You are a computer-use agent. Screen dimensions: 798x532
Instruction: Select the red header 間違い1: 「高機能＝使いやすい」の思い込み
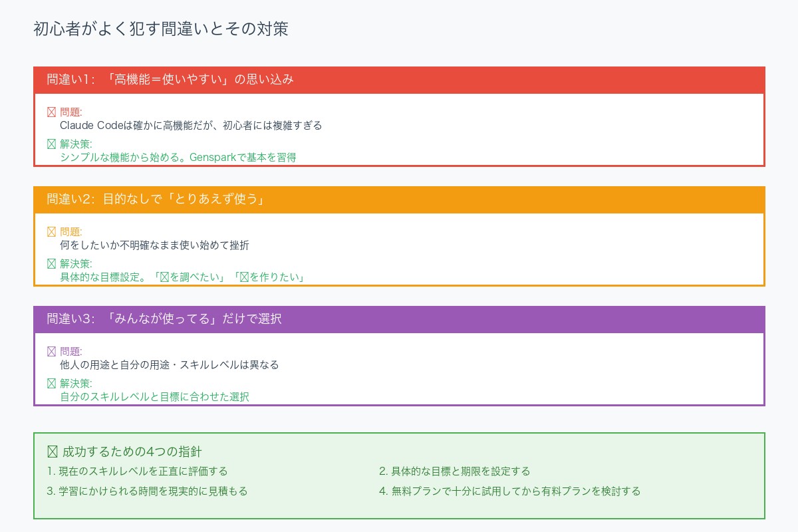coord(399,80)
